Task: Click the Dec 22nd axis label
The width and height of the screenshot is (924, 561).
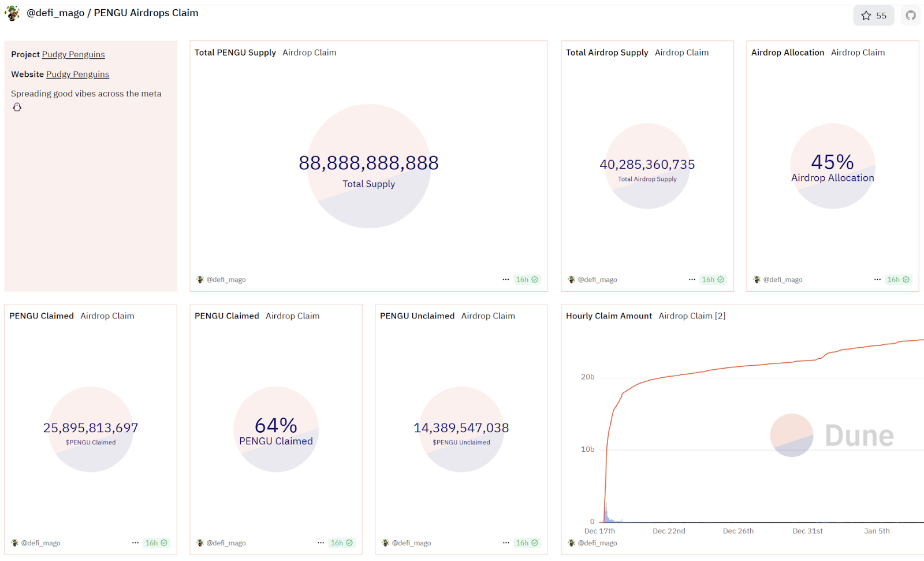Action: (x=669, y=531)
